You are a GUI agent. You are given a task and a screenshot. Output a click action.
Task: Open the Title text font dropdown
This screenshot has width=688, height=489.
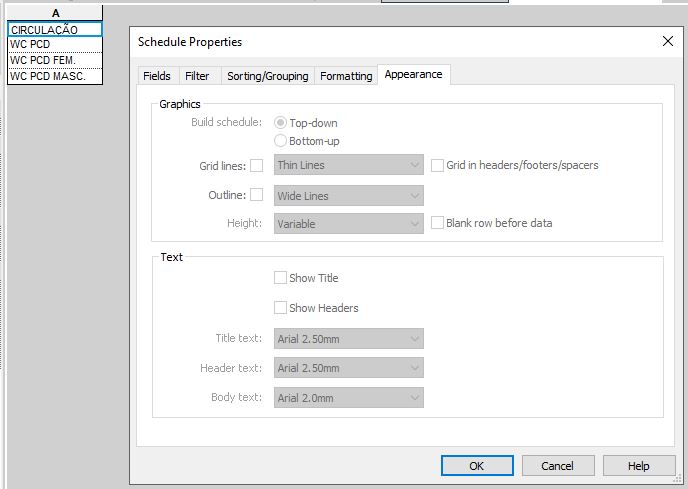coord(349,338)
